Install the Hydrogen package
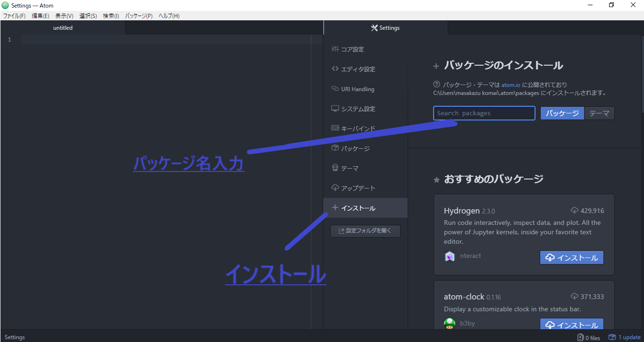 coord(572,257)
